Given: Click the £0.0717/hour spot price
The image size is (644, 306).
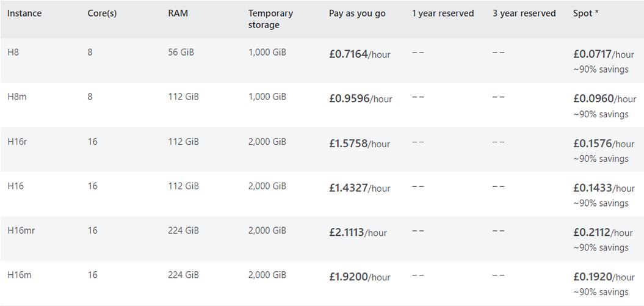Looking at the screenshot, I should click(x=603, y=54).
